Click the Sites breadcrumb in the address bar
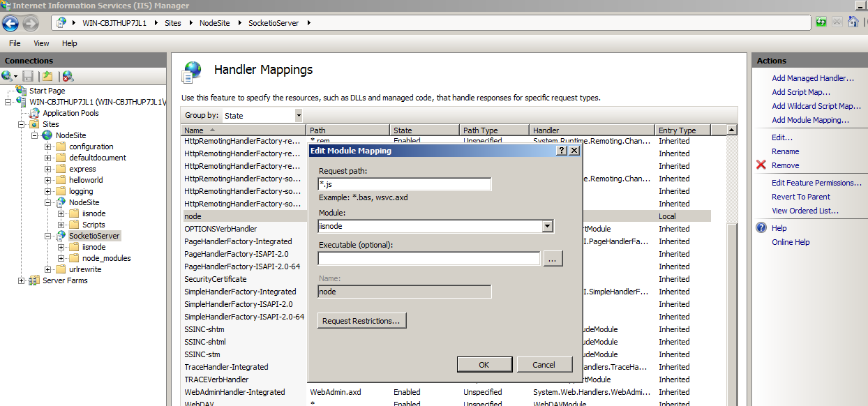 tap(172, 23)
